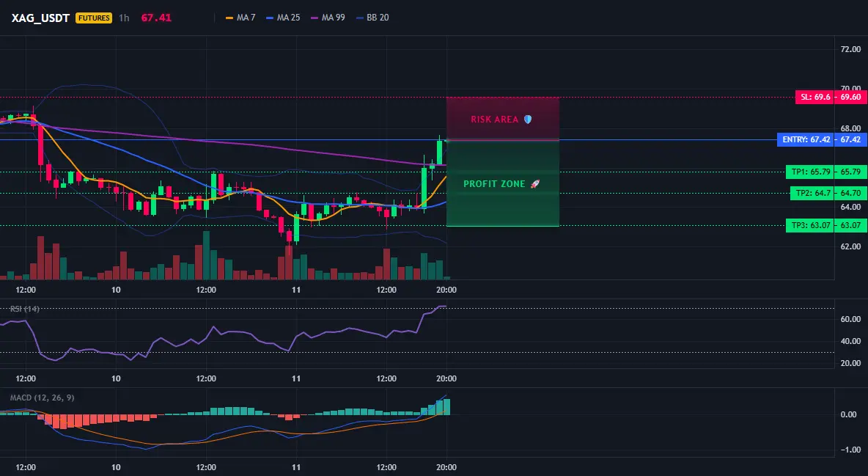Click the 72.00 price axis value
Image resolution: width=868 pixels, height=476 pixels.
(x=850, y=49)
